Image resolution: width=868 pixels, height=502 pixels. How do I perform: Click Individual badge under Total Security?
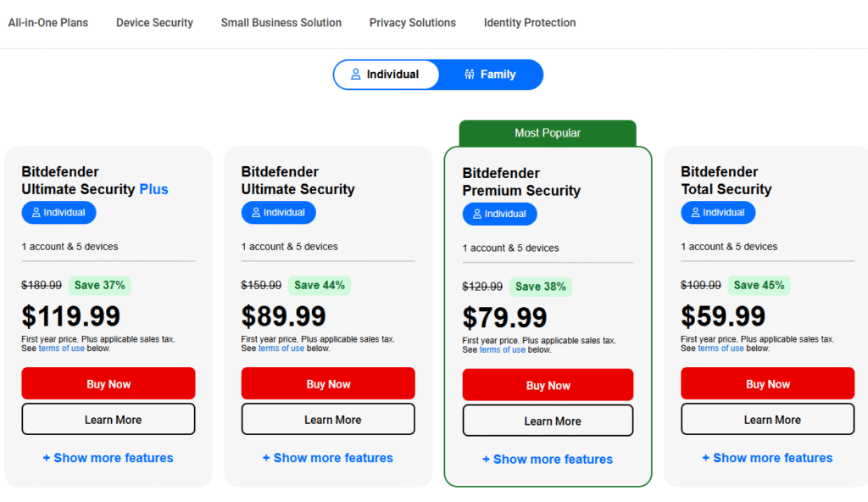718,213
